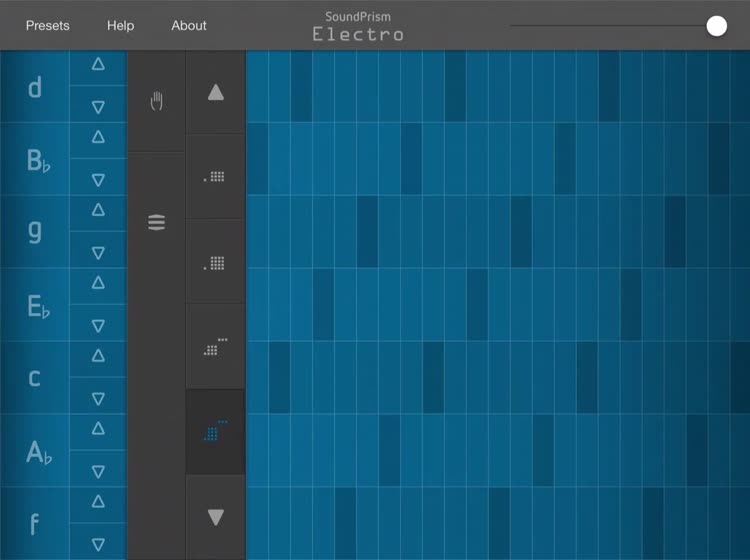Click the Ab chord label
The height and width of the screenshot is (560, 750).
pos(39,452)
